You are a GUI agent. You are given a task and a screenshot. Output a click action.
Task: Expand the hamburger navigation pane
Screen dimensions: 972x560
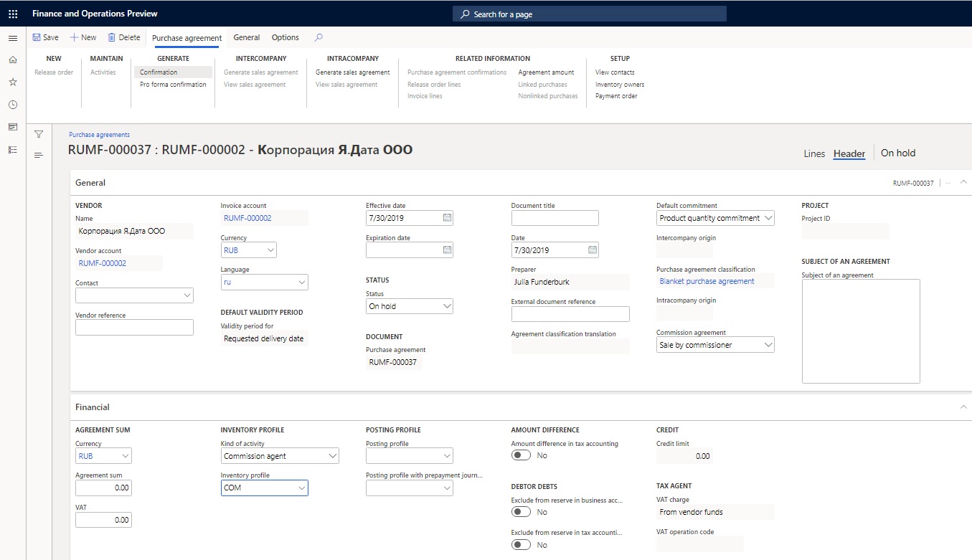[13, 37]
